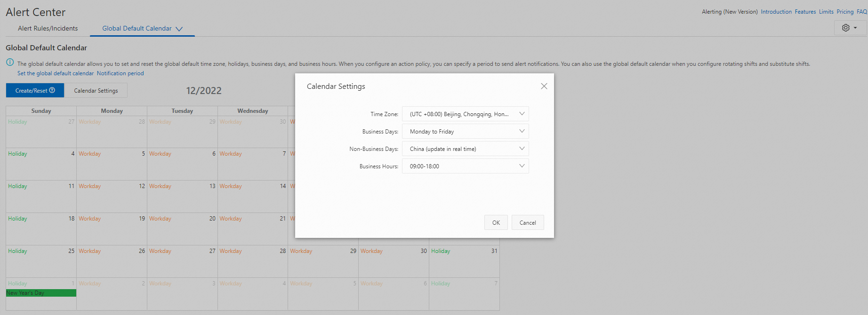
Task: Confirm settings with the OK button
Action: [x=496, y=223]
